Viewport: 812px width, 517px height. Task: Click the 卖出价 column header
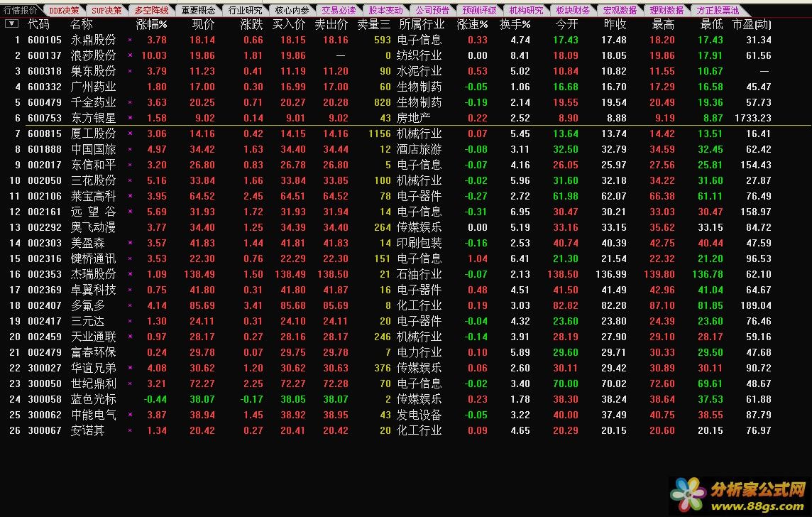point(331,24)
